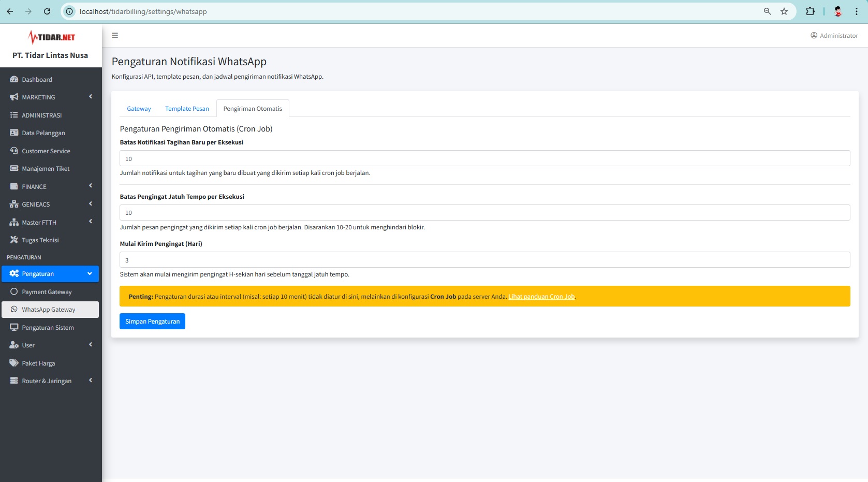Click the ADMINISTRASI list icon
Viewport: 868px width, 482px height.
14,115
